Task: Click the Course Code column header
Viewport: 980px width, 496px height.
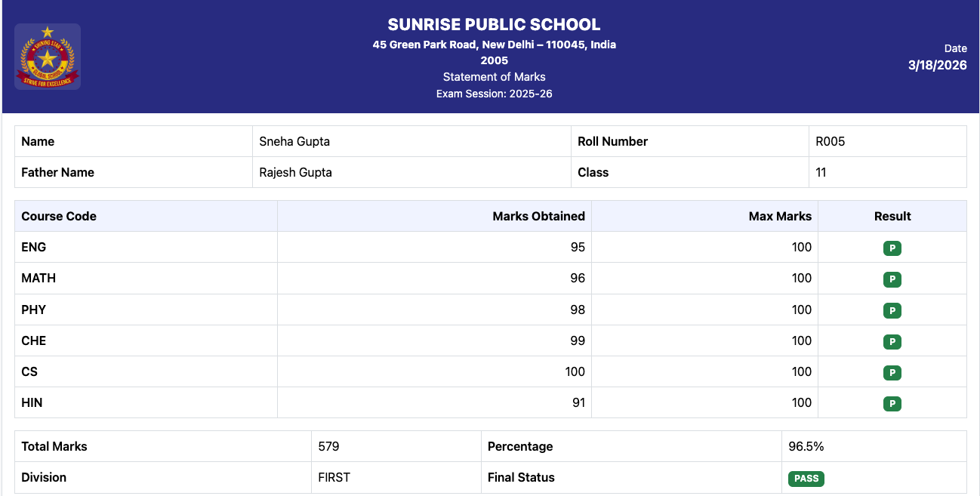Action: [x=59, y=216]
